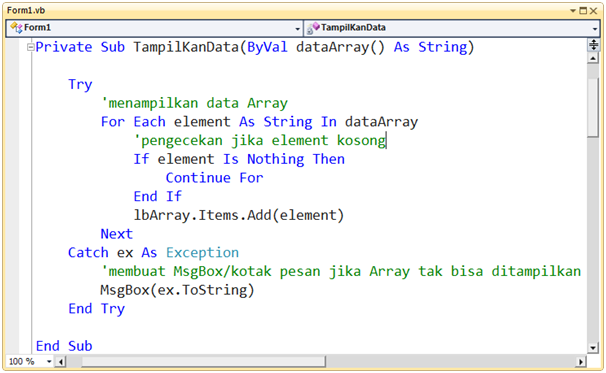Collapse the Private Sub TampilKanData block
The height and width of the screenshot is (373, 606).
click(x=31, y=47)
